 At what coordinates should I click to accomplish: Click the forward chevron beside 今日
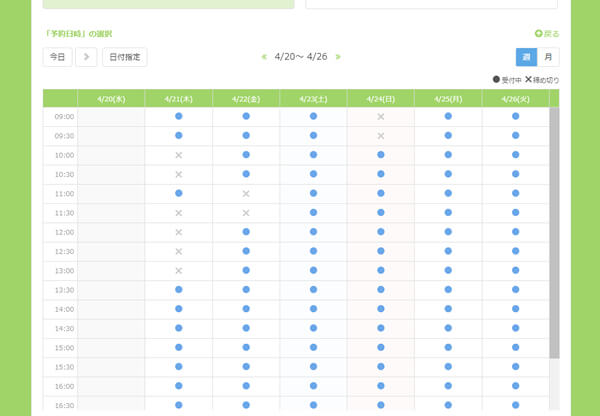click(x=86, y=57)
